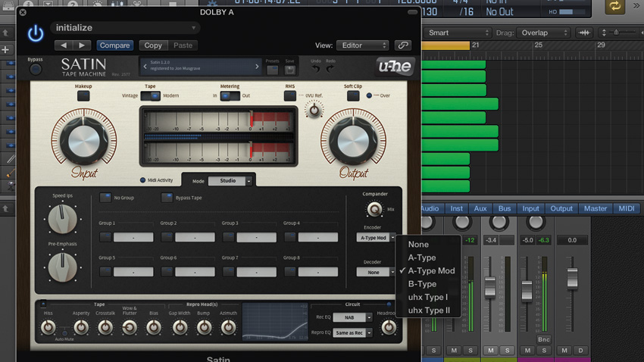Click the Satin Input knob
The image size is (644, 362).
(x=84, y=141)
